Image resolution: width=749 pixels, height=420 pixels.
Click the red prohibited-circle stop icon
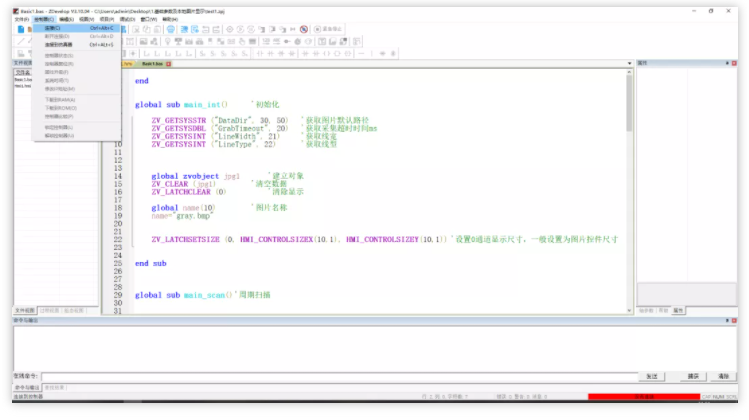pyautogui.click(x=304, y=29)
